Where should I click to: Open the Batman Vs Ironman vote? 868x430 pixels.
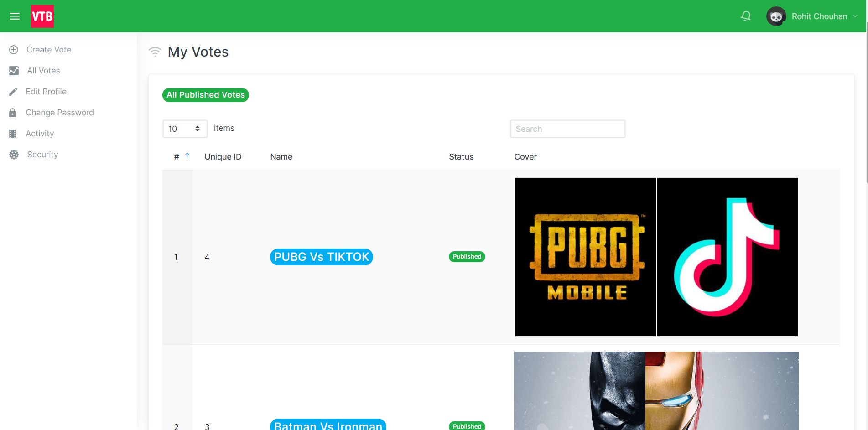click(328, 425)
